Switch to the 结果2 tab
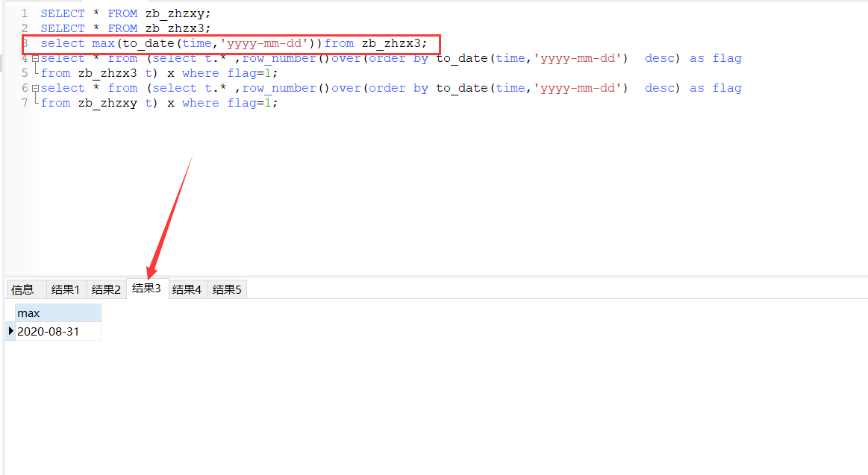This screenshot has height=475, width=868. click(x=106, y=289)
